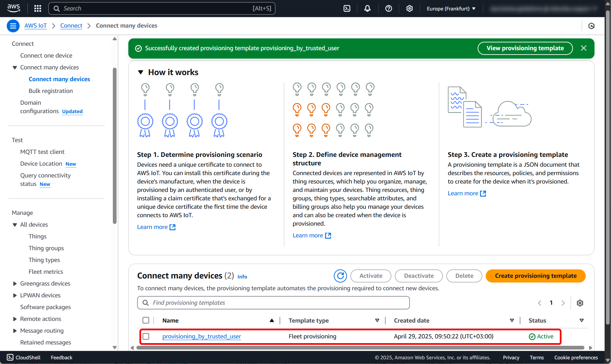Collapse the How it works section
611x364 pixels.
(141, 72)
